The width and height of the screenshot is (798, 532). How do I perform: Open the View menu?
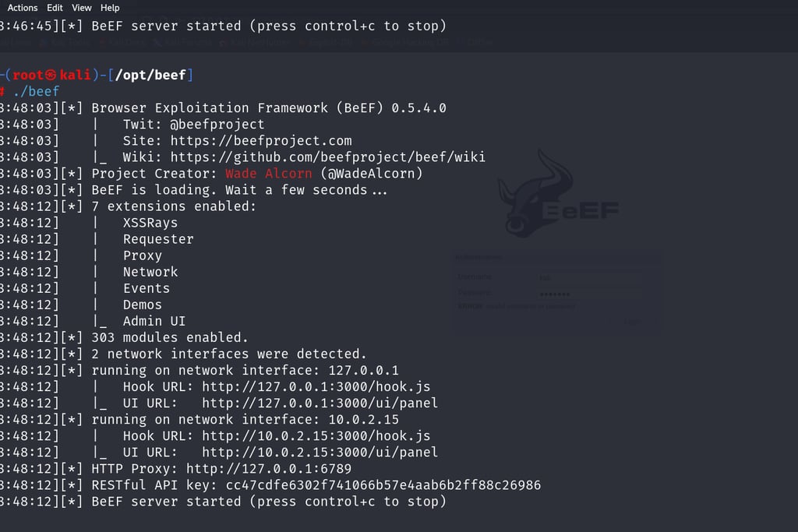(81, 8)
